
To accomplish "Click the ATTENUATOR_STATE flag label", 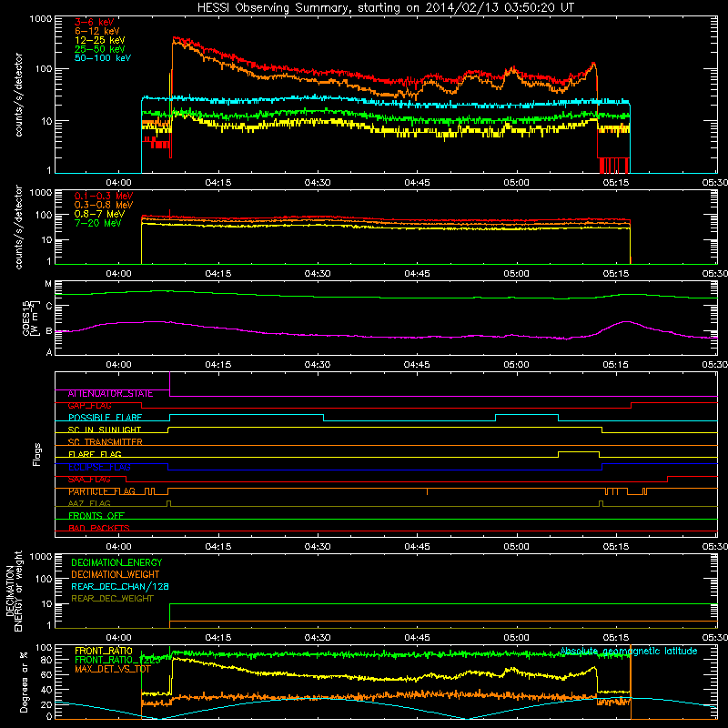I will click(110, 393).
